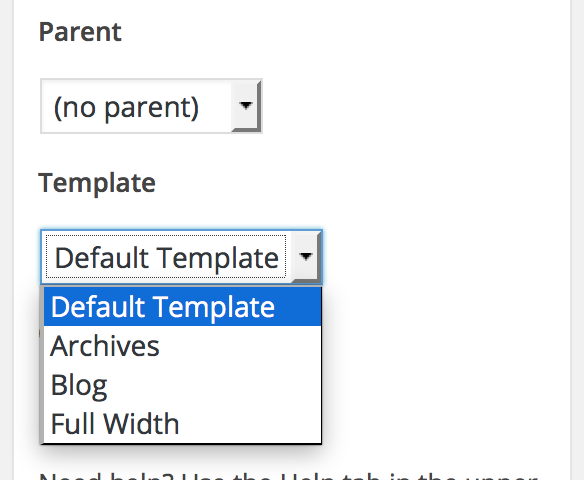The height and width of the screenshot is (480, 584).
Task: Click empty row space right of "Full Width"
Action: point(250,424)
